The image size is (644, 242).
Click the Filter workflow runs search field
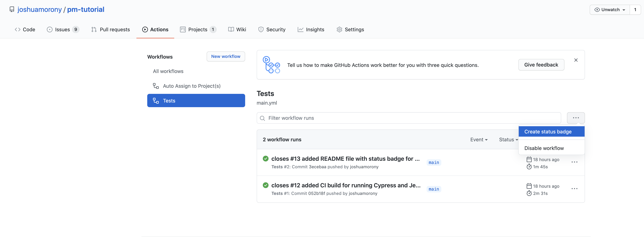(409, 118)
